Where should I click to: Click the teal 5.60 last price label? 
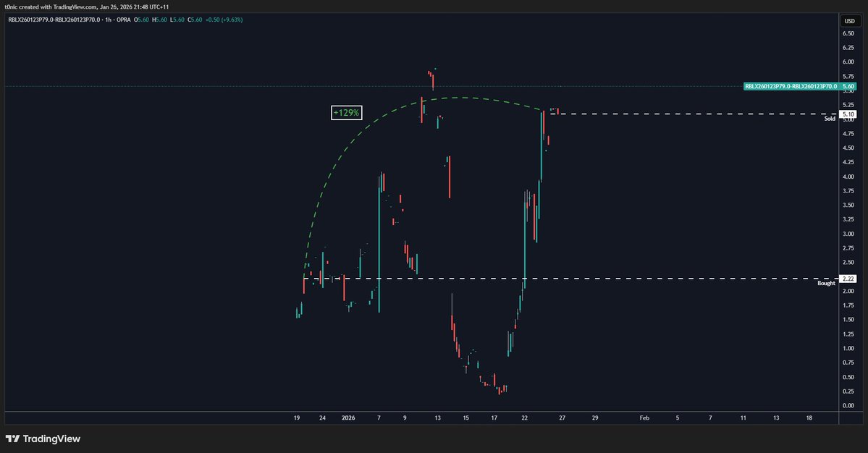[847, 86]
